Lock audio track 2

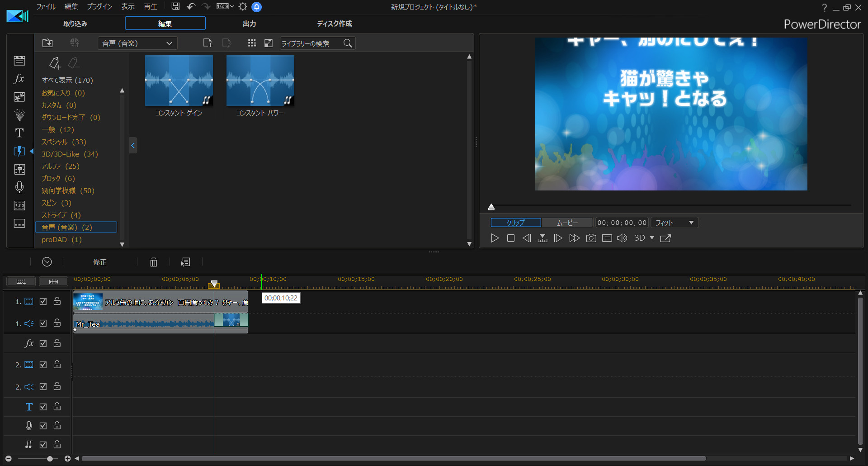pos(57,386)
